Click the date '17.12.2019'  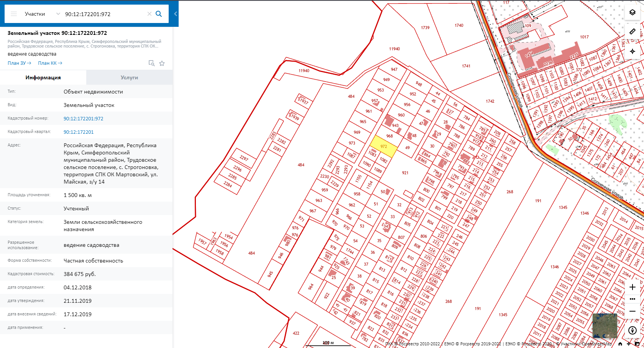pos(77,314)
